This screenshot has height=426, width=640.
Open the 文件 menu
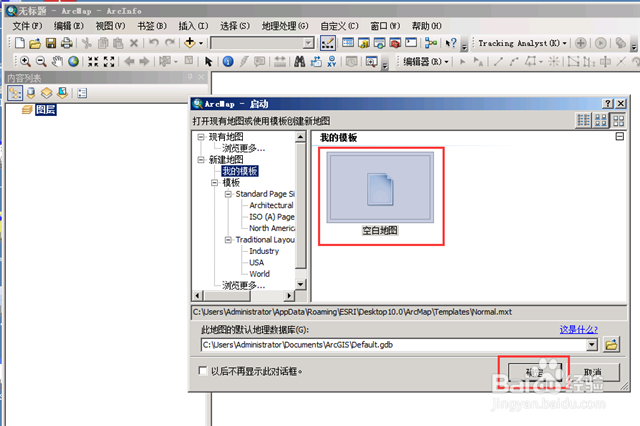[27, 26]
